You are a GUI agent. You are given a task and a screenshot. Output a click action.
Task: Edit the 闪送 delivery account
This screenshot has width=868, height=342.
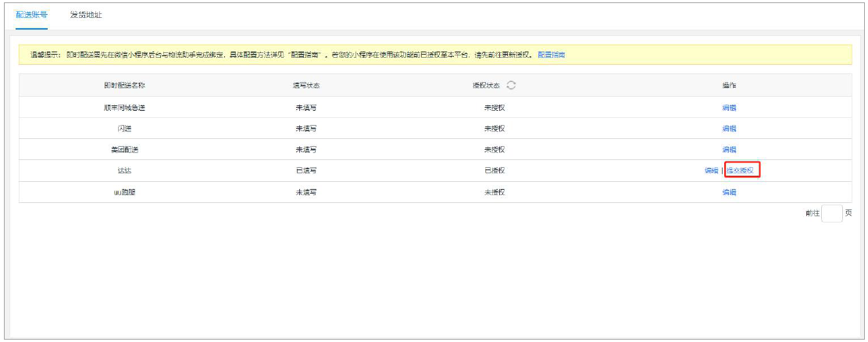coord(729,129)
